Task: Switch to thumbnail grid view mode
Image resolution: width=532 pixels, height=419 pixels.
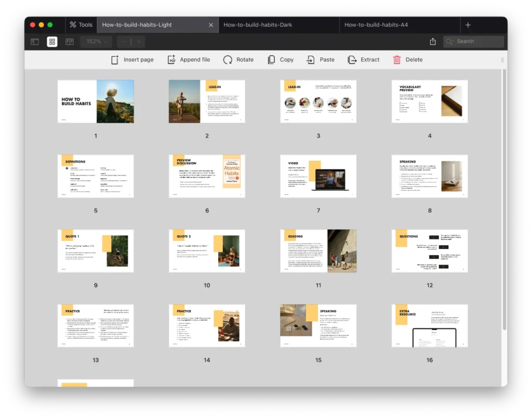Action: click(52, 41)
